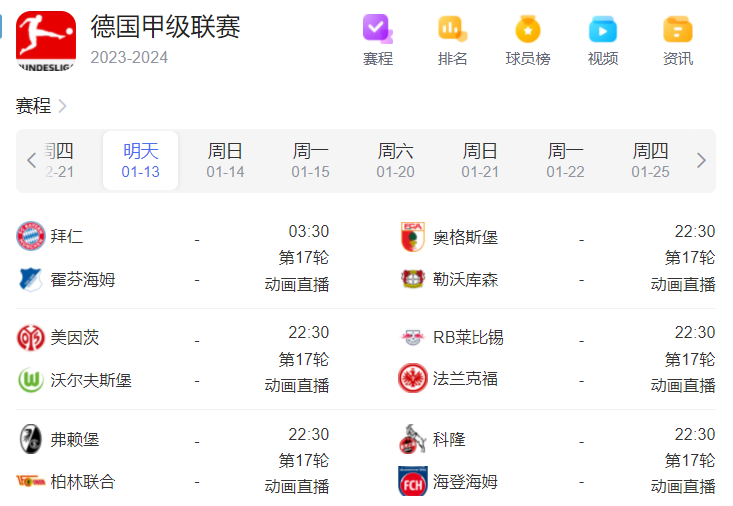Click team name 沃尔夫斯堡
The height and width of the screenshot is (506, 733).
click(91, 380)
